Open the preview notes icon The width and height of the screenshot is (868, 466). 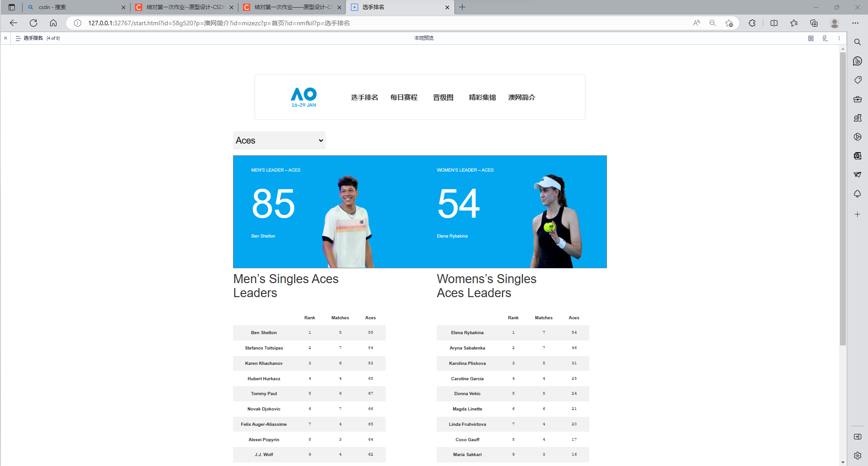[811, 38]
